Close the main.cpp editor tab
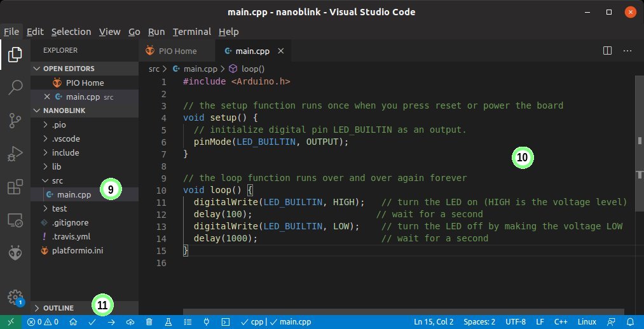 tap(281, 51)
